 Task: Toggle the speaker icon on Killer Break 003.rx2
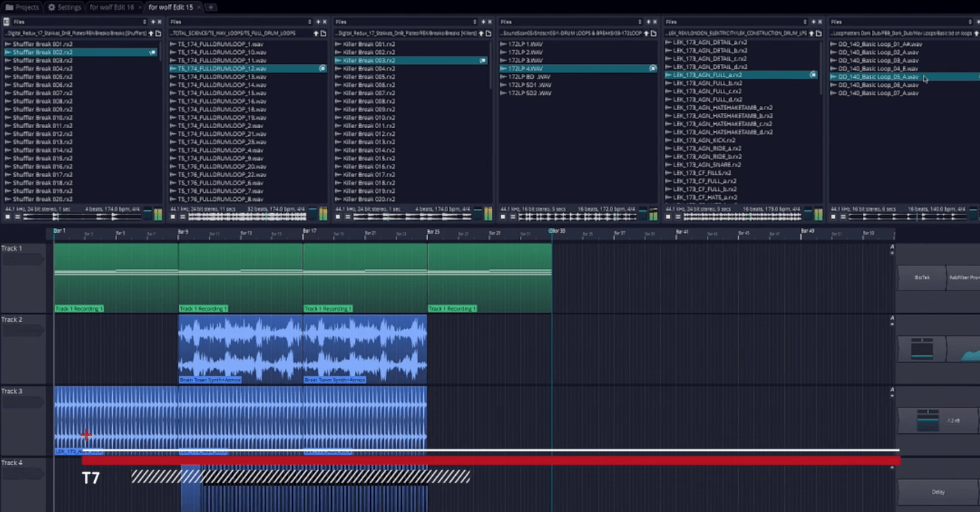pyautogui.click(x=483, y=61)
